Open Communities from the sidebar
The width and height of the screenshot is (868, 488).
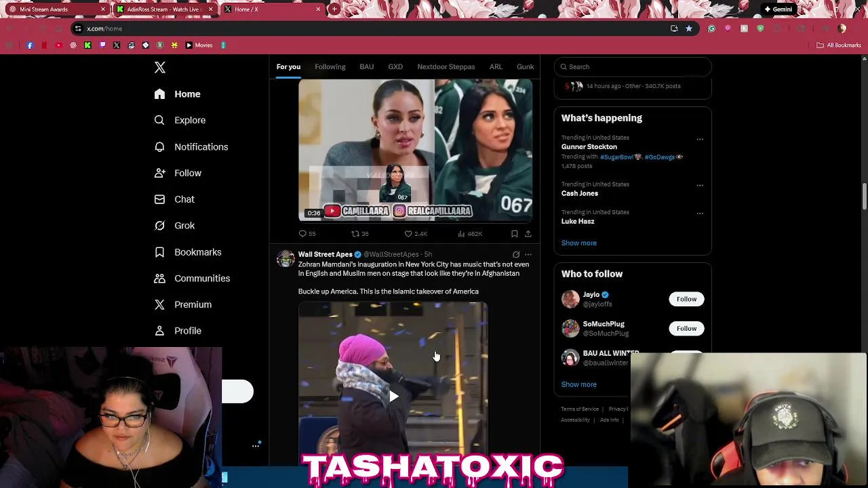coord(192,279)
